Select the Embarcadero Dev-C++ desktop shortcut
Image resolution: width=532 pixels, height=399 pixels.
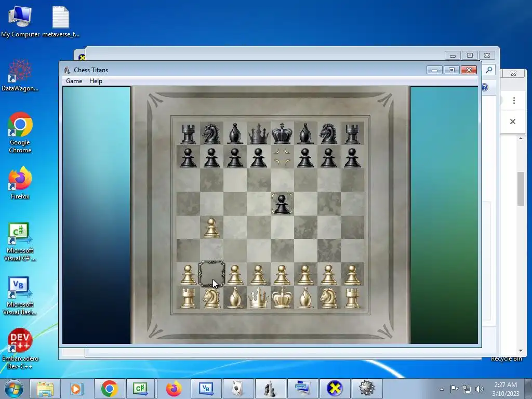(20, 349)
